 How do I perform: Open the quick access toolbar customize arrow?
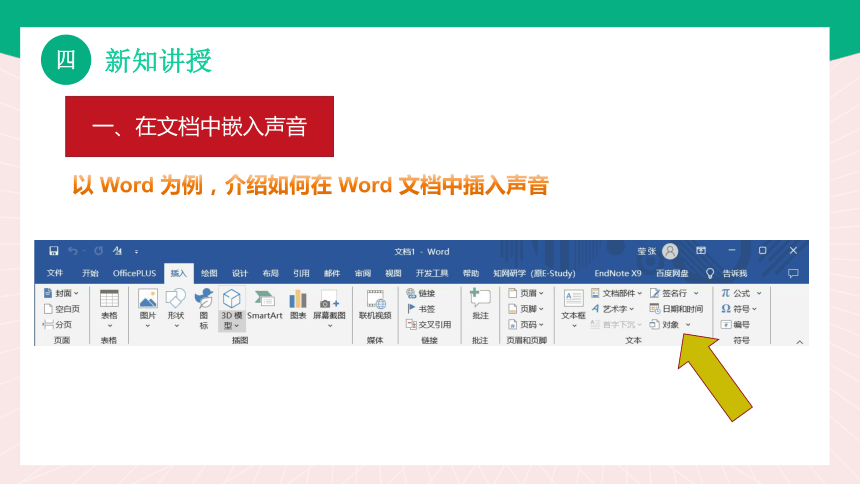[x=137, y=251]
